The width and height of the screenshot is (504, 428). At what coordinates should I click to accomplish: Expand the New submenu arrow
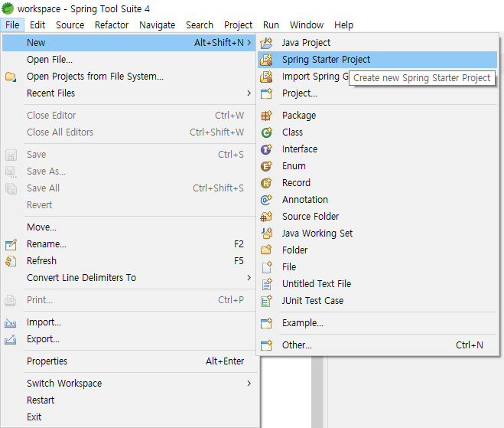coord(249,42)
